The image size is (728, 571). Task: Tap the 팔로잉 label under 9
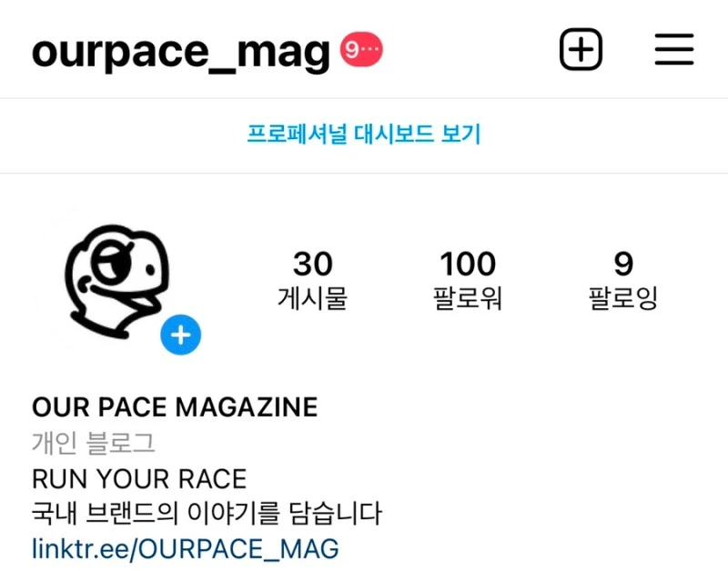click(x=623, y=298)
